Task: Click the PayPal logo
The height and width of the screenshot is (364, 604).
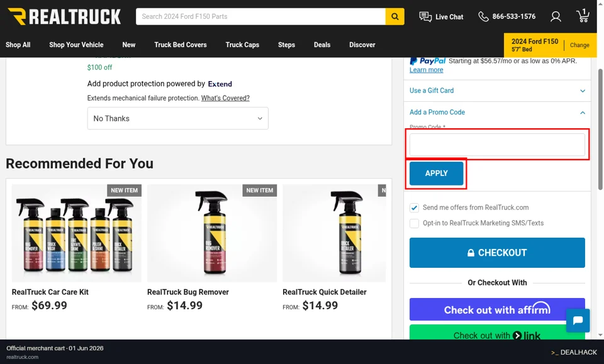Action: point(428,61)
